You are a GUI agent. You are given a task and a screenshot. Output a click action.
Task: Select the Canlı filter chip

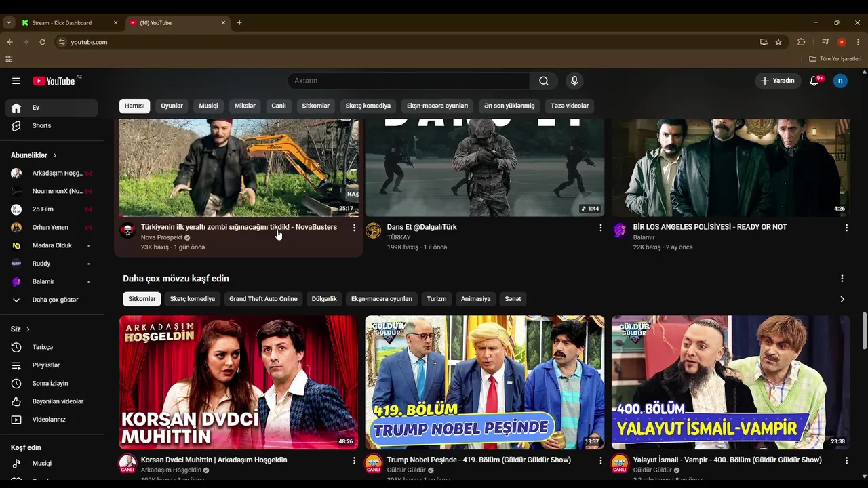(x=279, y=106)
